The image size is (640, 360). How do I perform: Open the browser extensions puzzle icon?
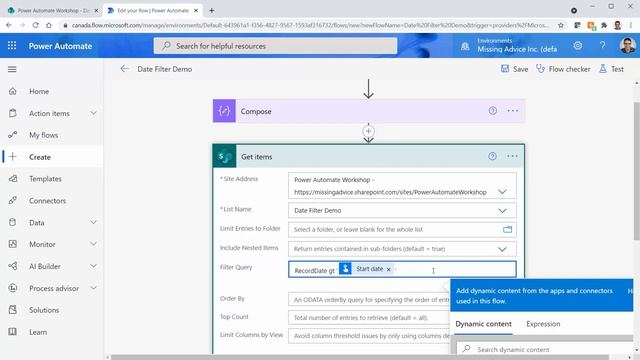(604, 25)
